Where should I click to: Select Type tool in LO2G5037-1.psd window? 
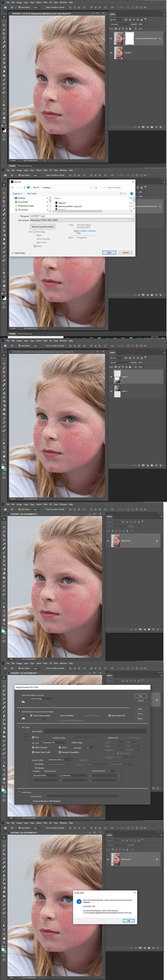4,448
